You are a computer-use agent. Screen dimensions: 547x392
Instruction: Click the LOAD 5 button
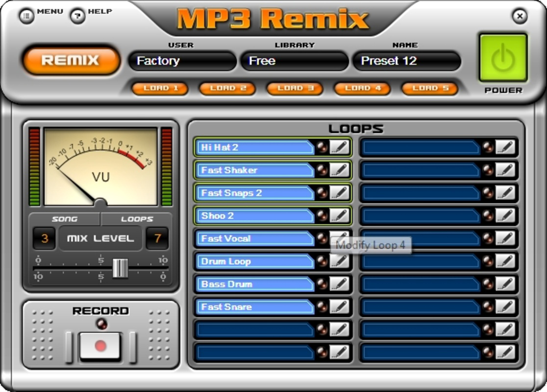click(x=430, y=88)
